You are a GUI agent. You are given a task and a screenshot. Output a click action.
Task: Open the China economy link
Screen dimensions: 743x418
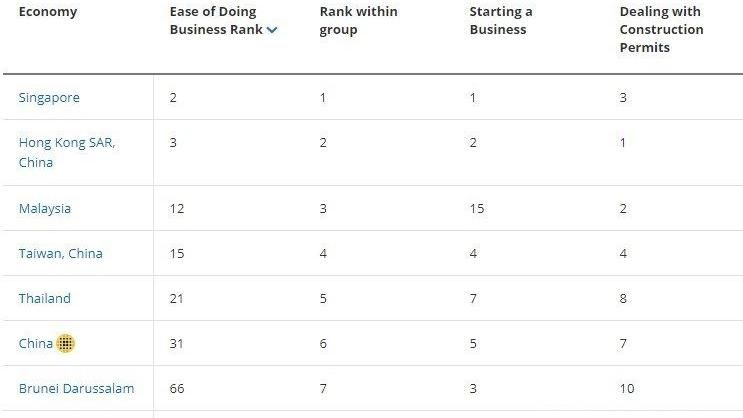(x=36, y=344)
